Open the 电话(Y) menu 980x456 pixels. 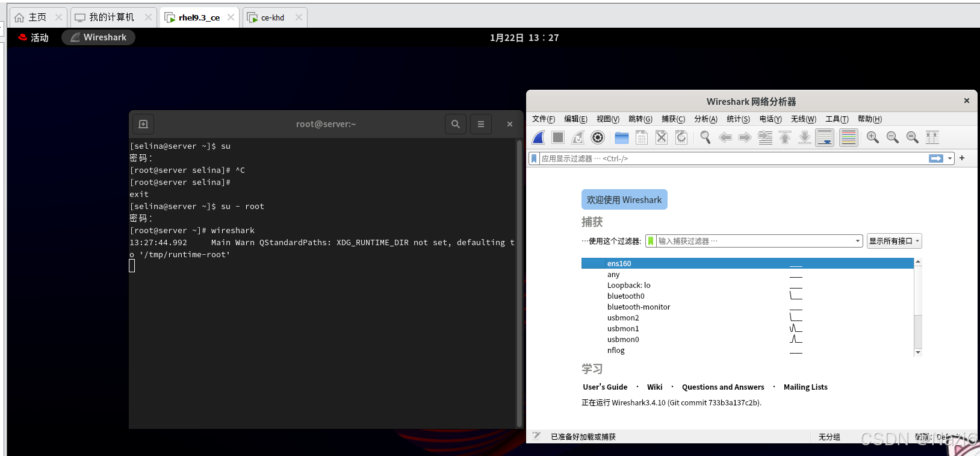point(770,119)
